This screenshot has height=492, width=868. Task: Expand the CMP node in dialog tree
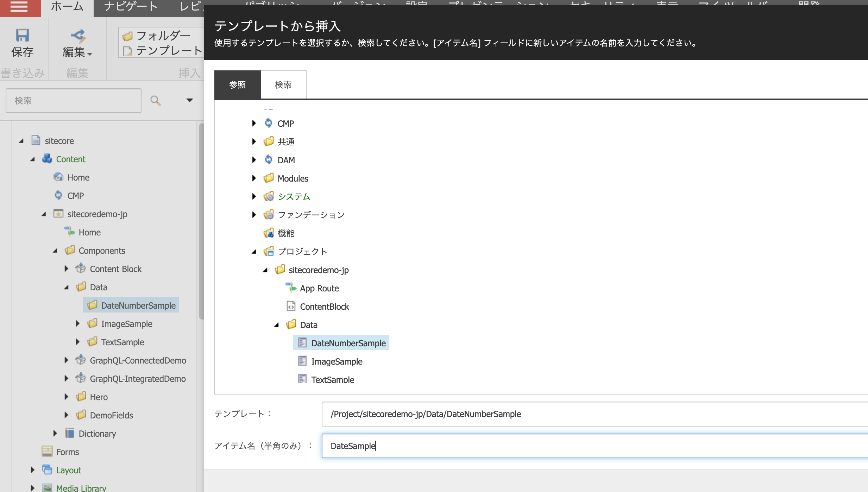click(254, 123)
